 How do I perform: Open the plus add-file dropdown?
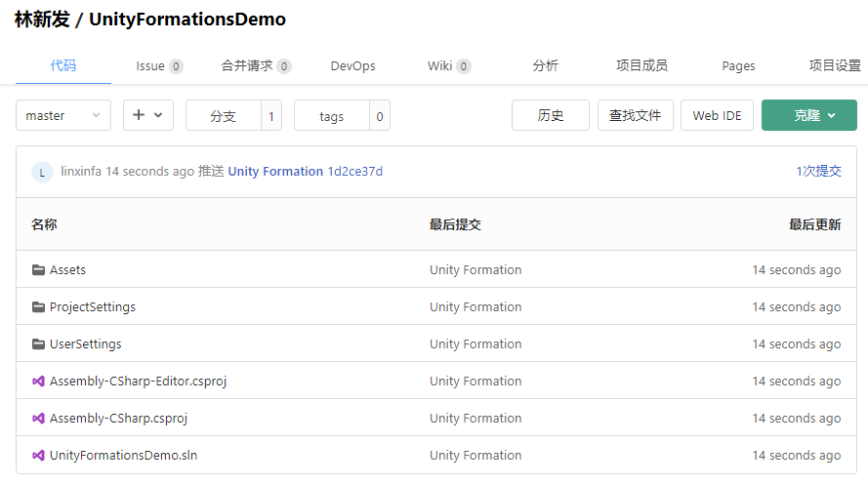[147, 115]
